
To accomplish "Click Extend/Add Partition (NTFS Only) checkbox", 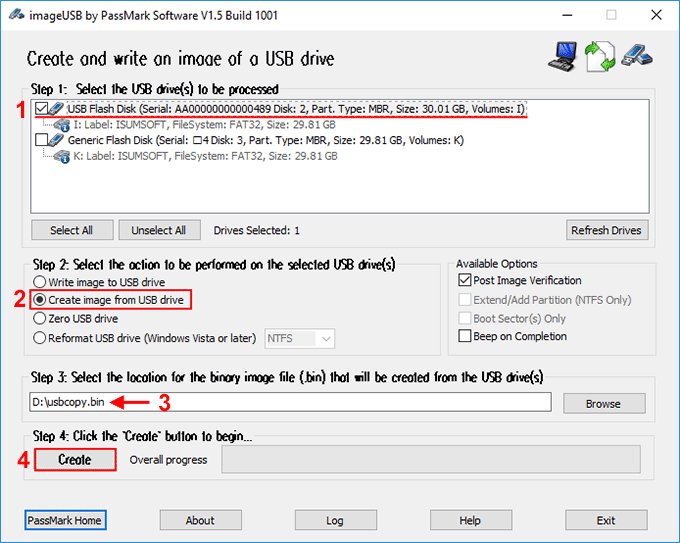I will point(464,300).
